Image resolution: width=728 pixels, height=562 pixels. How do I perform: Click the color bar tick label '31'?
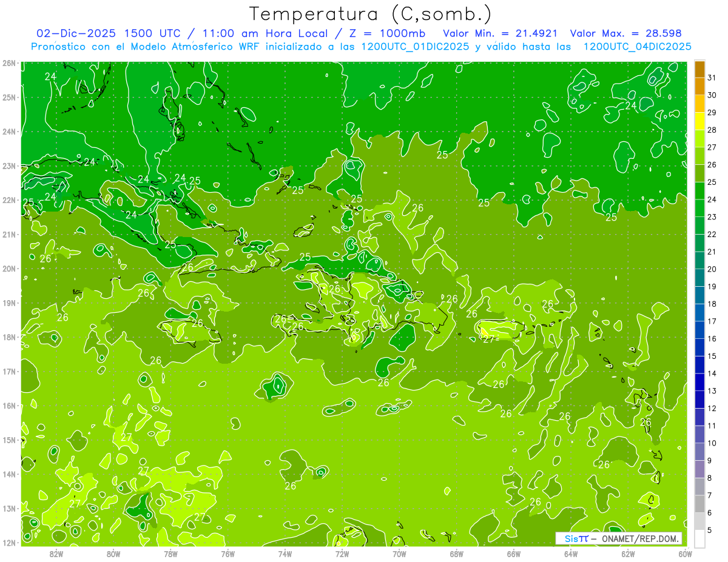(712, 78)
